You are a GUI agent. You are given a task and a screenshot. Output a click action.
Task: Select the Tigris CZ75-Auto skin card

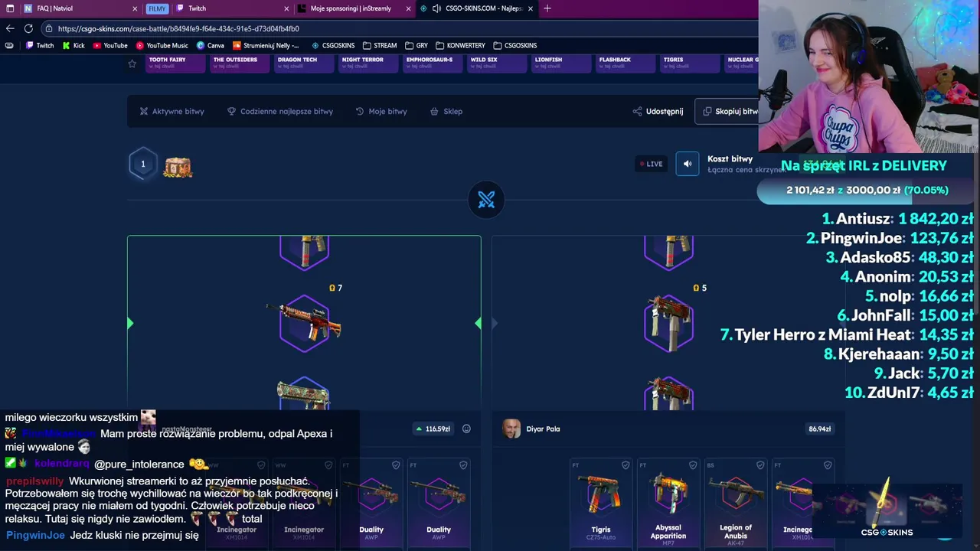point(601,503)
